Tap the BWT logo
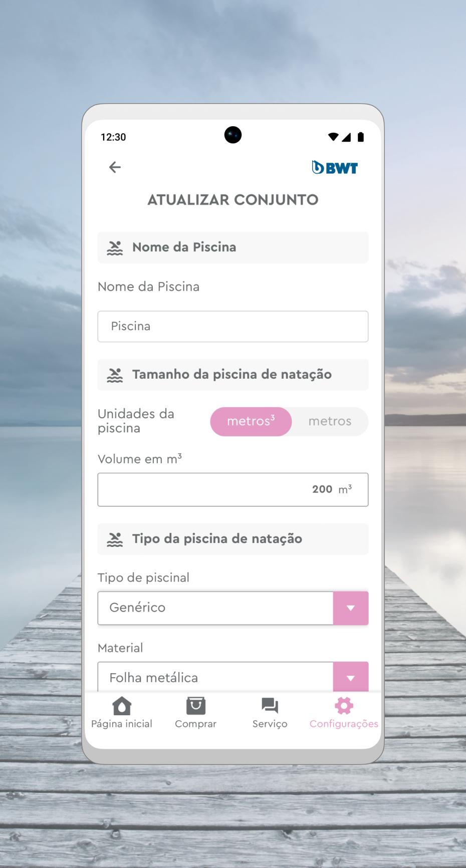Viewport: 466px width, 868px height. (335, 168)
